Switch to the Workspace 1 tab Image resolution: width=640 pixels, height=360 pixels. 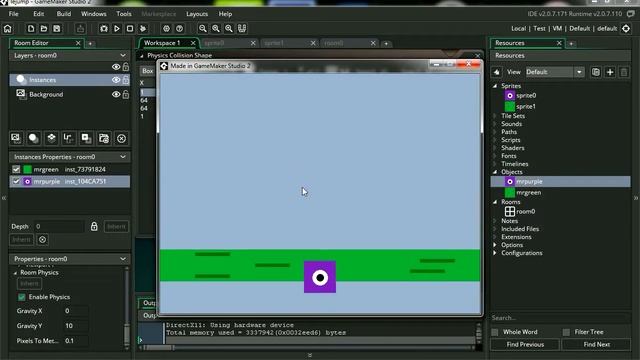(x=162, y=43)
